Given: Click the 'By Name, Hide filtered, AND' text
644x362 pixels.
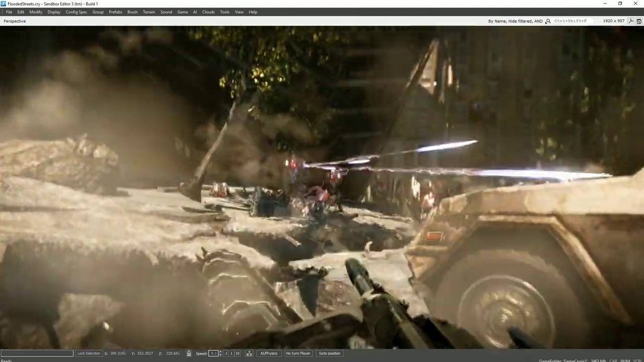Looking at the screenshot, I should (x=515, y=21).
